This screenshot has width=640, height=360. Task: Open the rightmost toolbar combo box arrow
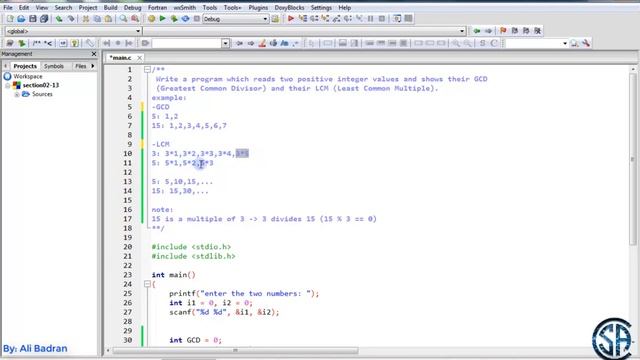click(x=565, y=43)
